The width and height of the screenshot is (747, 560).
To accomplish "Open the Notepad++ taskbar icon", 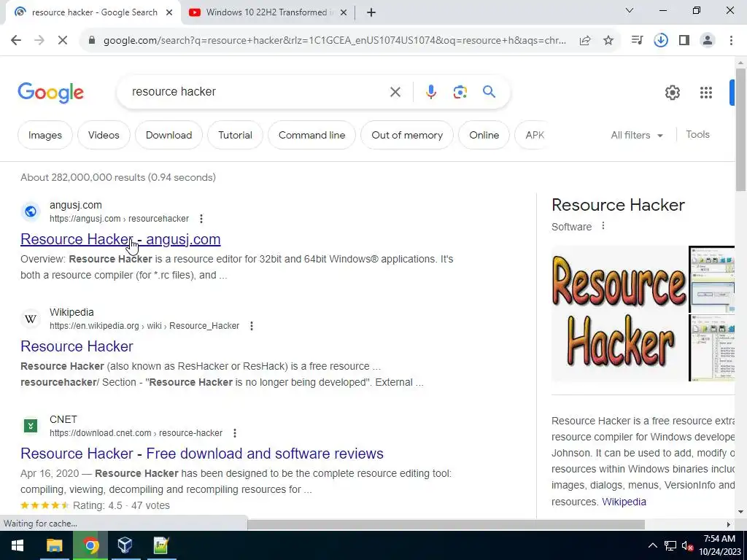I will (161, 545).
